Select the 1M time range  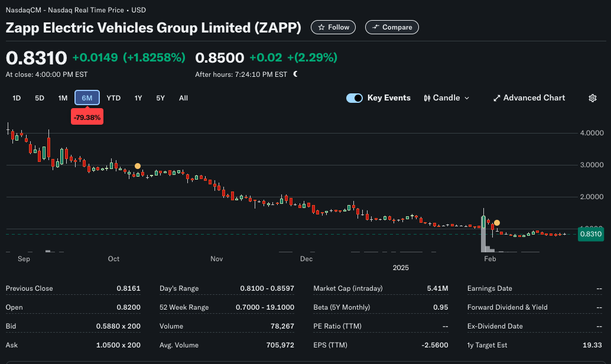tap(63, 98)
